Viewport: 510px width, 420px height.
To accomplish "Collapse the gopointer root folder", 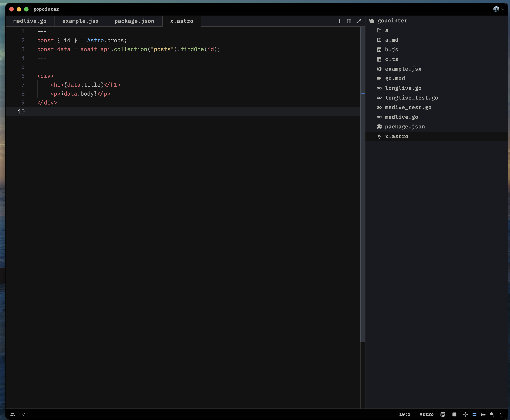I will click(392, 21).
